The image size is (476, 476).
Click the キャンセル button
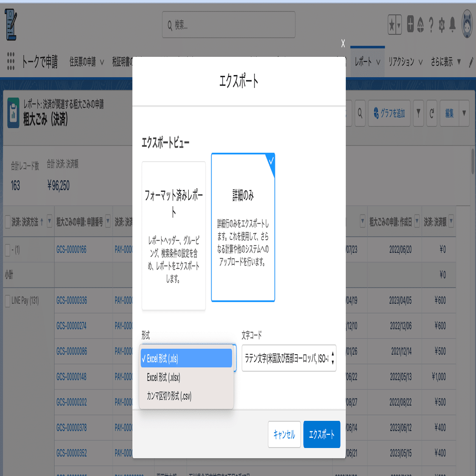pos(284,434)
